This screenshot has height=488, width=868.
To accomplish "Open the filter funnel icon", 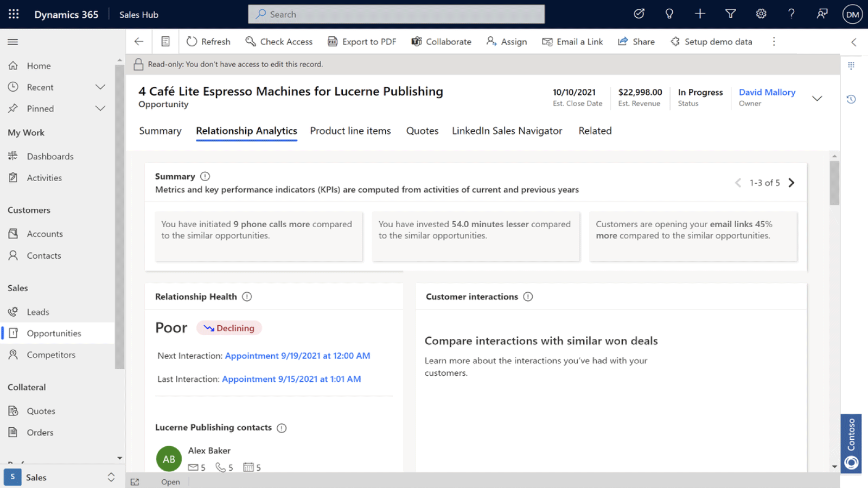I will tap(730, 14).
